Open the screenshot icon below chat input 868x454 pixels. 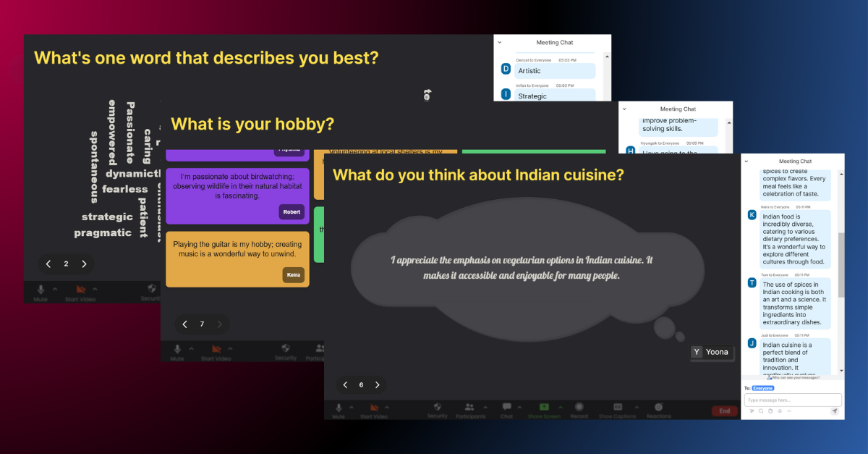tap(761, 411)
